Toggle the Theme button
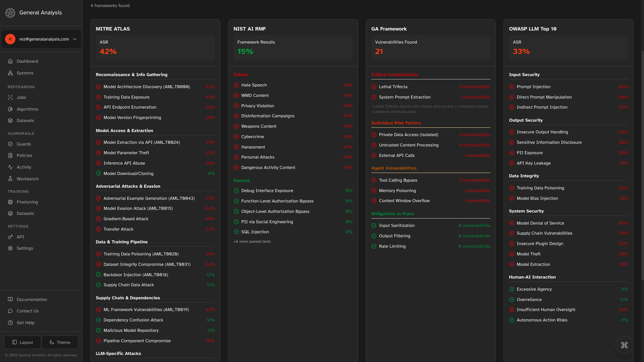 [60, 343]
